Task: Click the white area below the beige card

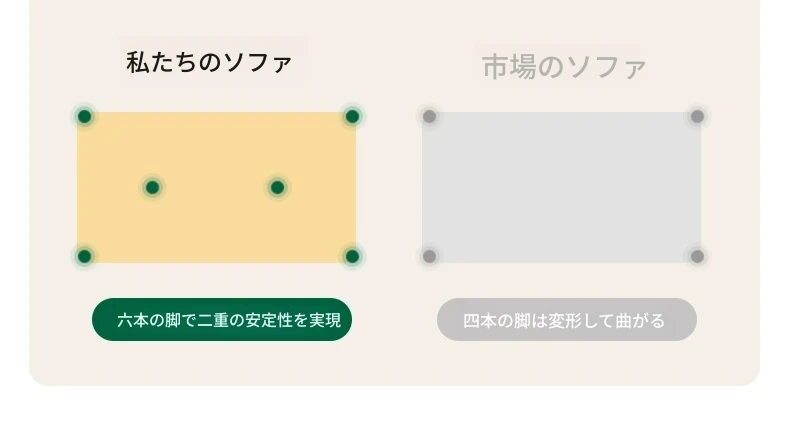Action: click(395, 416)
